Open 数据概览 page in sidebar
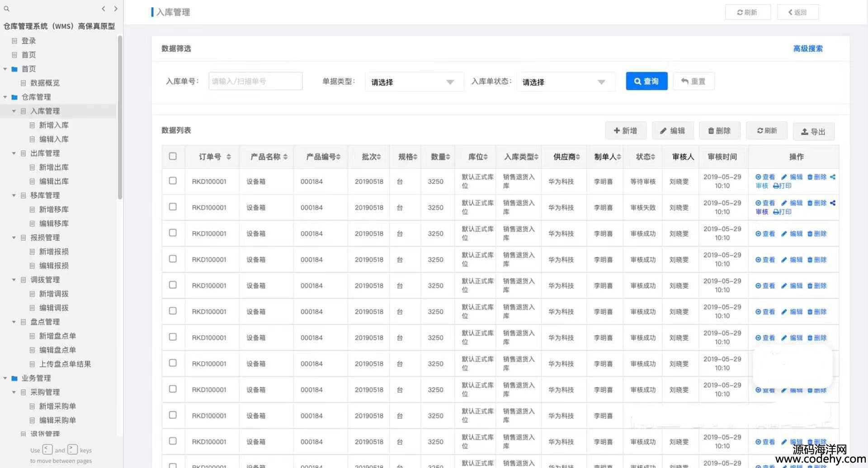The height and width of the screenshot is (468, 868). (45, 83)
